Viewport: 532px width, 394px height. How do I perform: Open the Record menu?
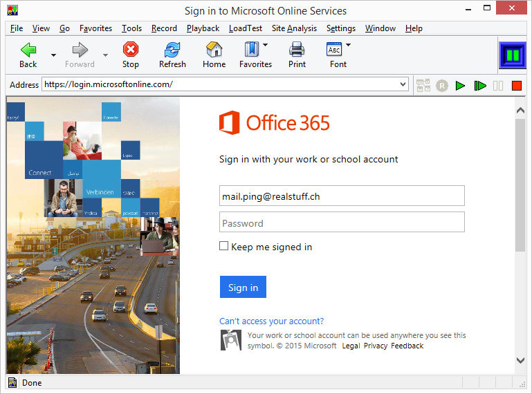click(x=164, y=28)
